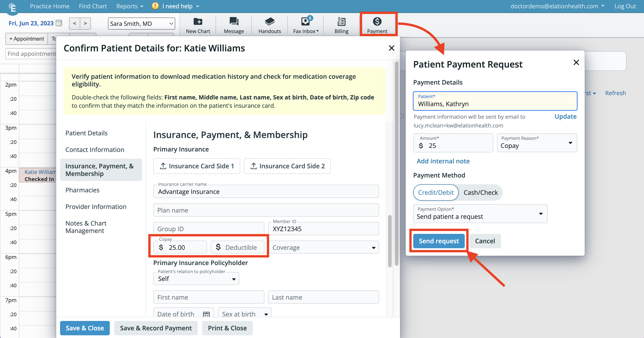Click the Payment icon in the toolbar
The height and width of the screenshot is (338, 644).
coord(377,25)
